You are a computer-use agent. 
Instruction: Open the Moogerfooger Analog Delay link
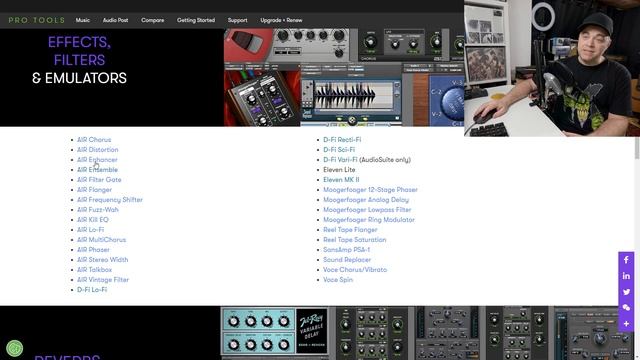(366, 200)
